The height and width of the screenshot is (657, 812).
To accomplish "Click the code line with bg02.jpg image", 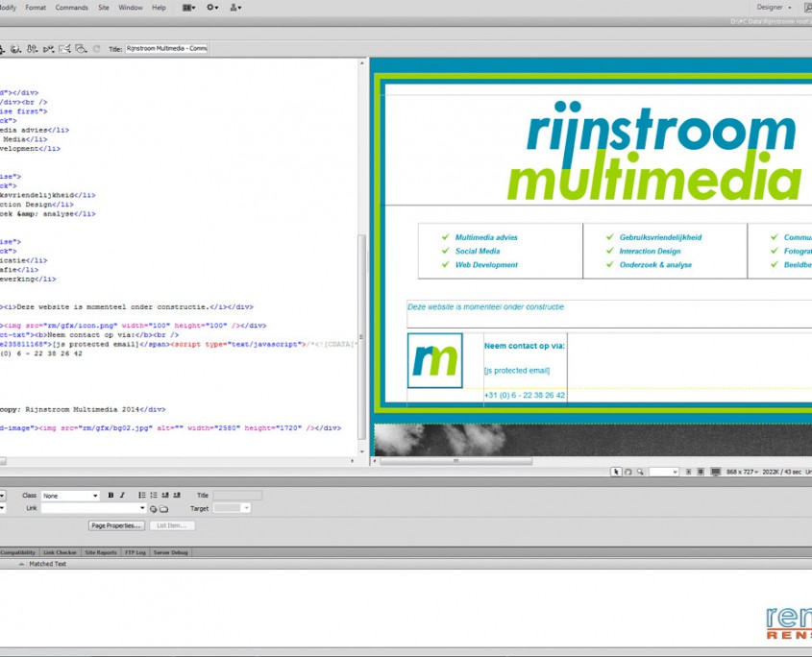I will (170, 428).
